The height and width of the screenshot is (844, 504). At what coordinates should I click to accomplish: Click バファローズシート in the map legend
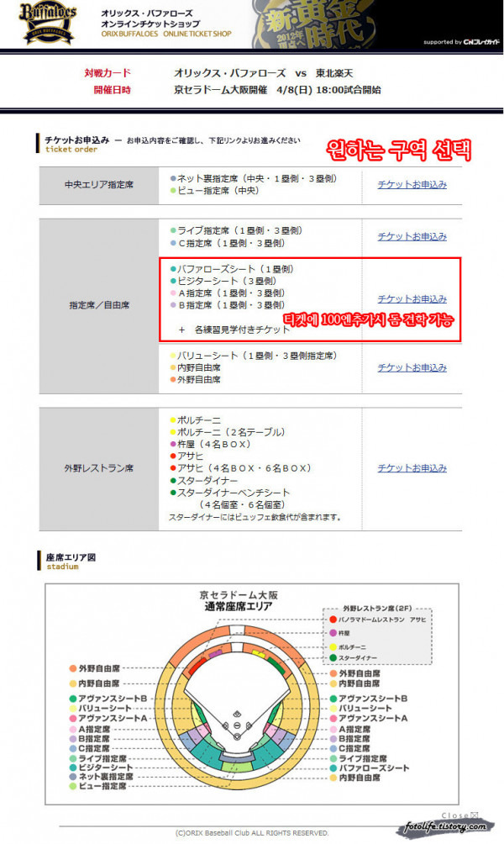point(370,768)
